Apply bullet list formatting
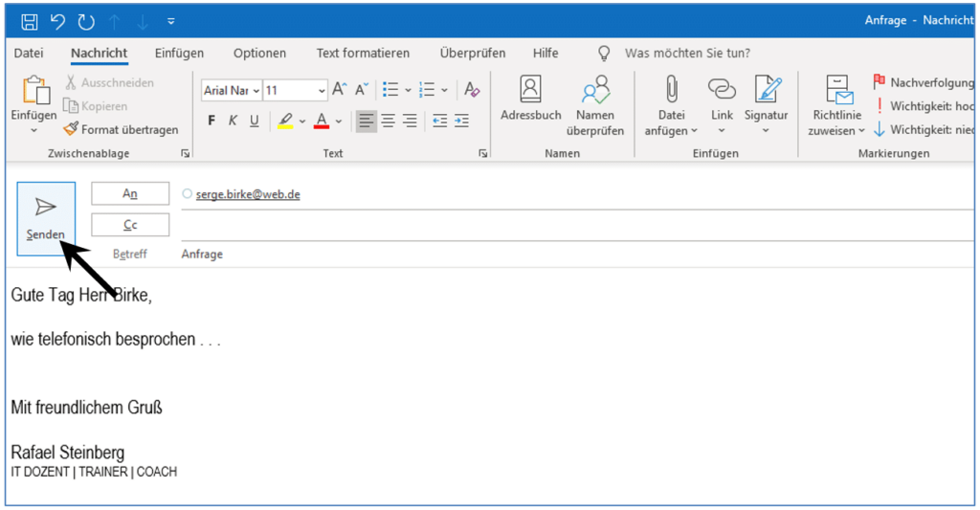The height and width of the screenshot is (510, 980). tap(390, 89)
